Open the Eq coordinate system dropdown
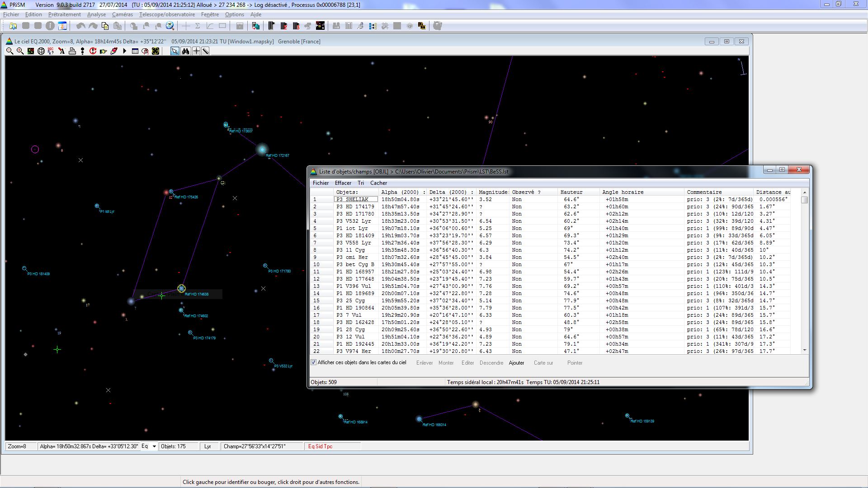This screenshot has height=488, width=868. (x=154, y=446)
